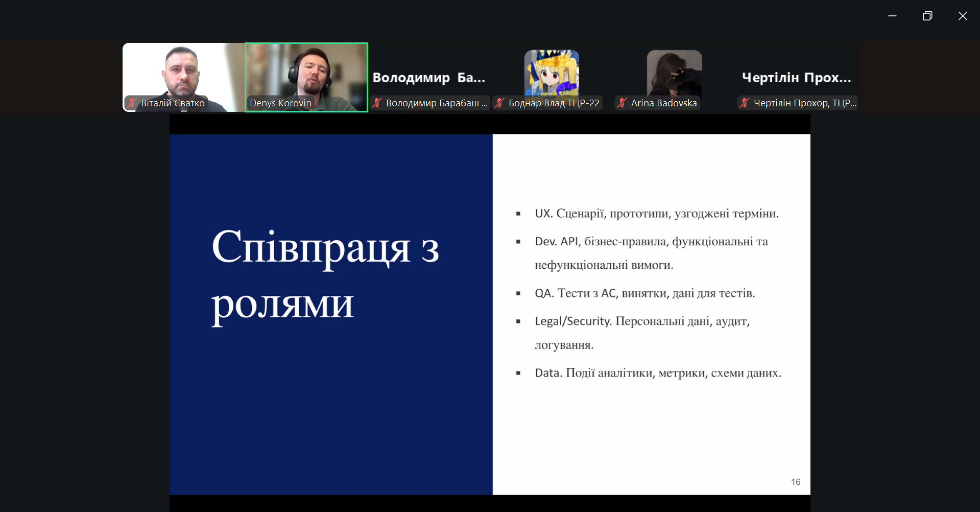Click slide page number 16
Screen dimensions: 980x512
(x=795, y=482)
